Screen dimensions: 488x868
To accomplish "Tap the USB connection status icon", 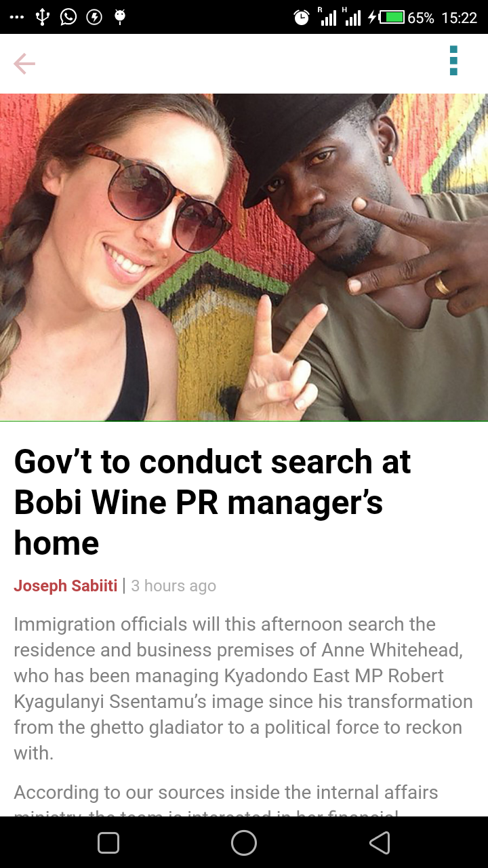I will [x=43, y=17].
